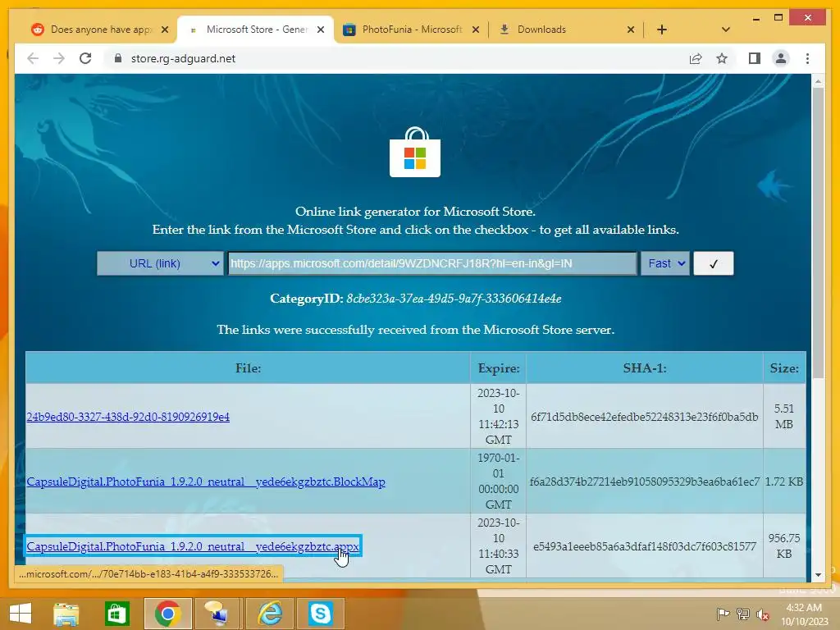Click the 1970-01-01 00:00:00 GMT expire cell

[x=498, y=481]
